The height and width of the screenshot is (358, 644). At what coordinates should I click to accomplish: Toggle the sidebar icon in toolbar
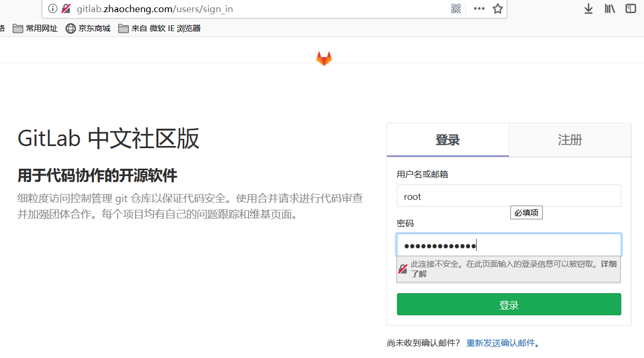631,8
